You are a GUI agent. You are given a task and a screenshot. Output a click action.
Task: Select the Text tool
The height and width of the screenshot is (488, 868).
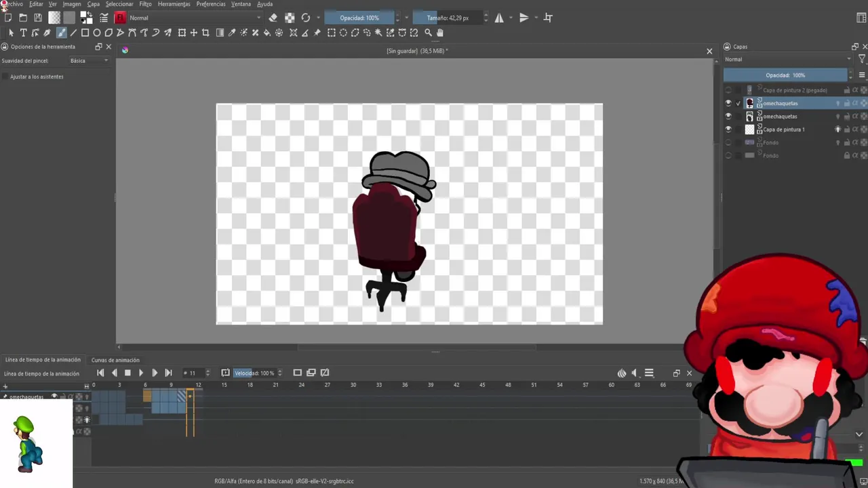point(23,33)
